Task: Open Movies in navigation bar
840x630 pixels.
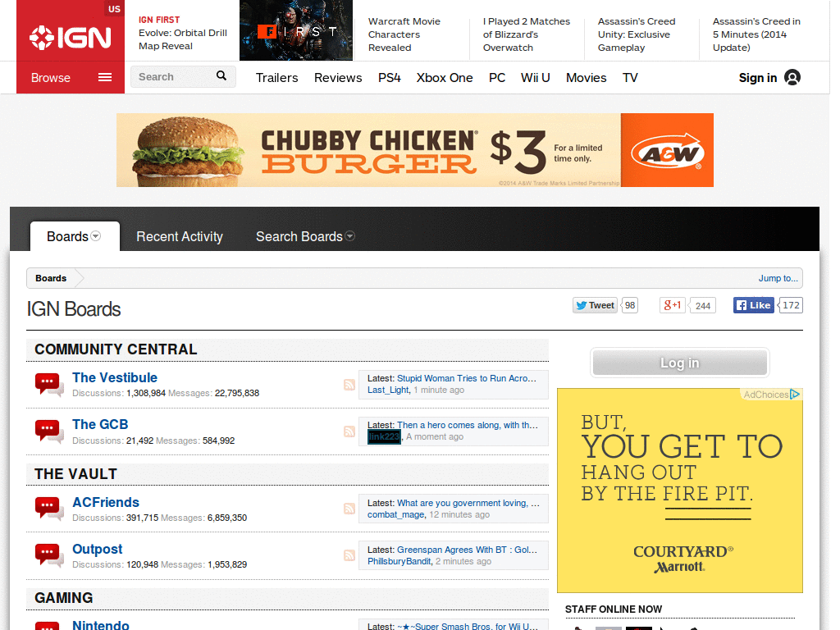Action: point(586,78)
